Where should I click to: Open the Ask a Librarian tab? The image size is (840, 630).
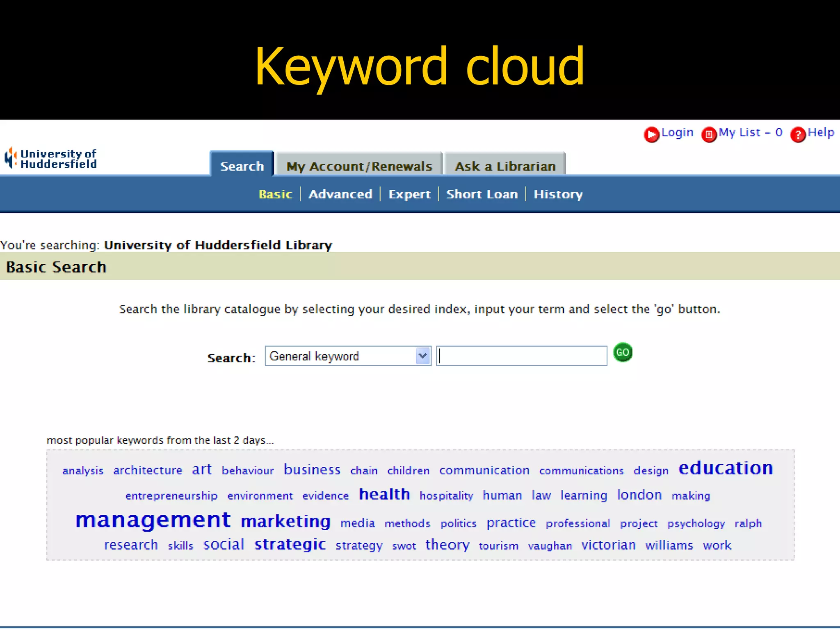tap(505, 166)
